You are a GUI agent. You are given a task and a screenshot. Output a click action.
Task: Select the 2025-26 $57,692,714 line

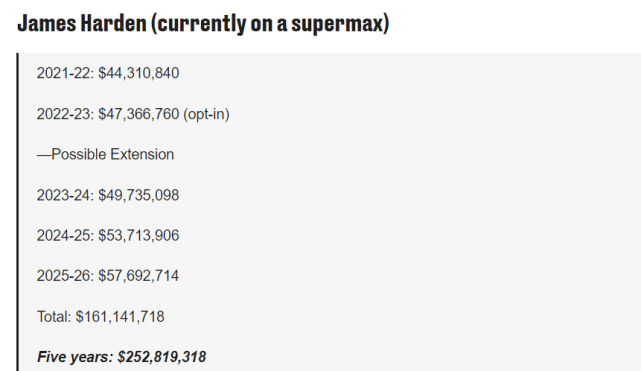click(108, 276)
